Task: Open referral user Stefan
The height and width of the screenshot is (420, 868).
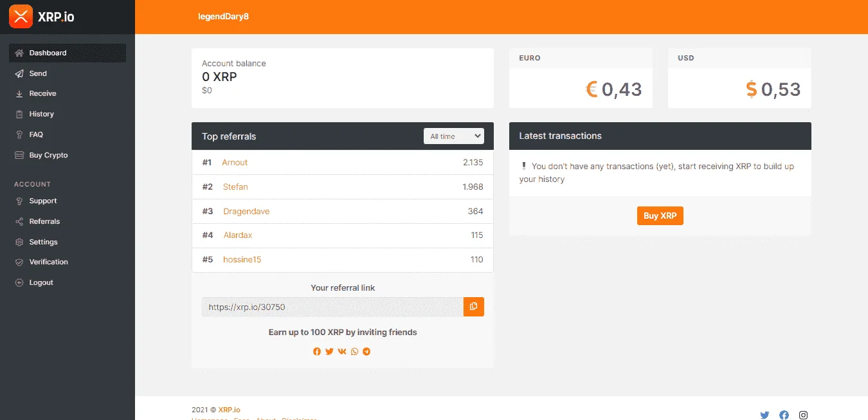Action: [x=235, y=187]
